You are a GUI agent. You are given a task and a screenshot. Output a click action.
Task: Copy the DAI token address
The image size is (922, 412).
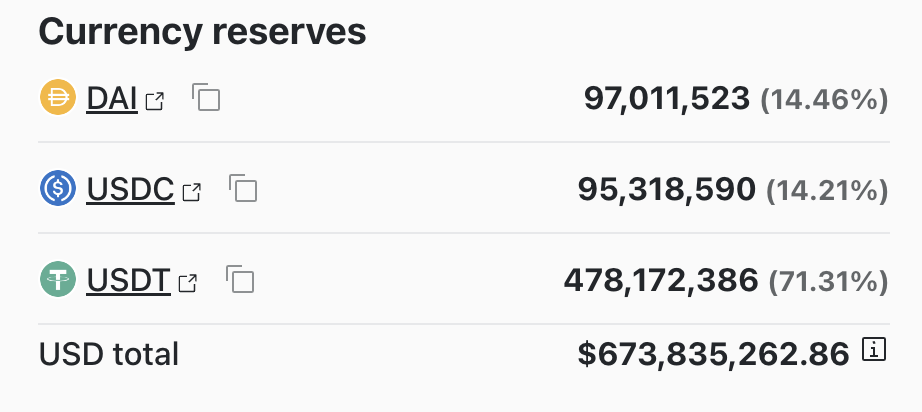click(206, 98)
